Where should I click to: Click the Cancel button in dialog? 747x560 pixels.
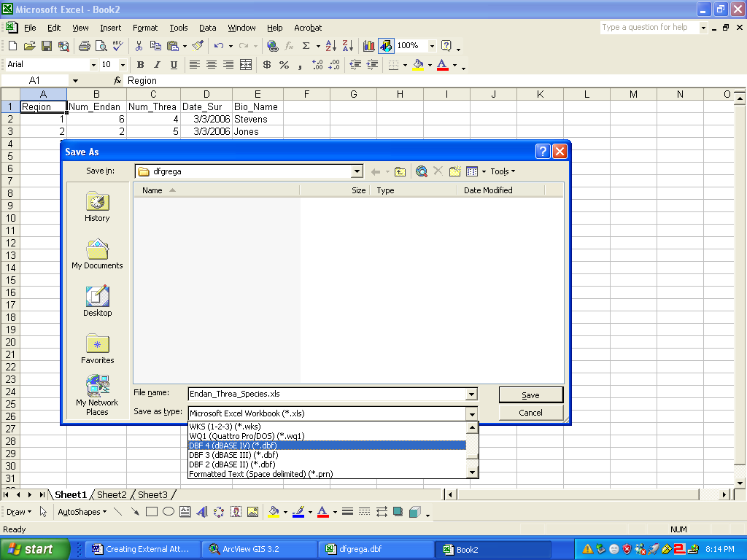pyautogui.click(x=531, y=413)
